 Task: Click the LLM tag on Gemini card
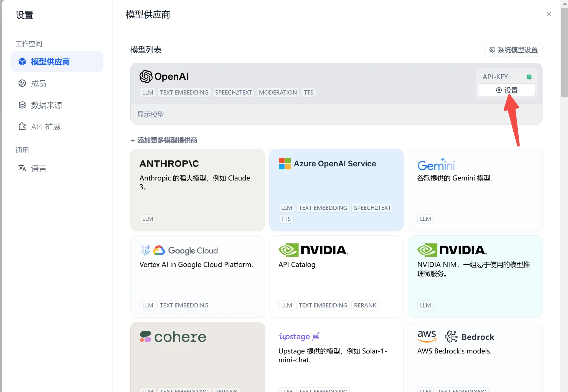(x=425, y=219)
